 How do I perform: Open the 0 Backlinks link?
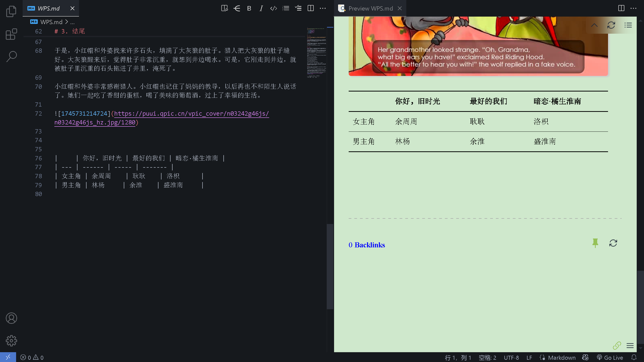point(367,245)
